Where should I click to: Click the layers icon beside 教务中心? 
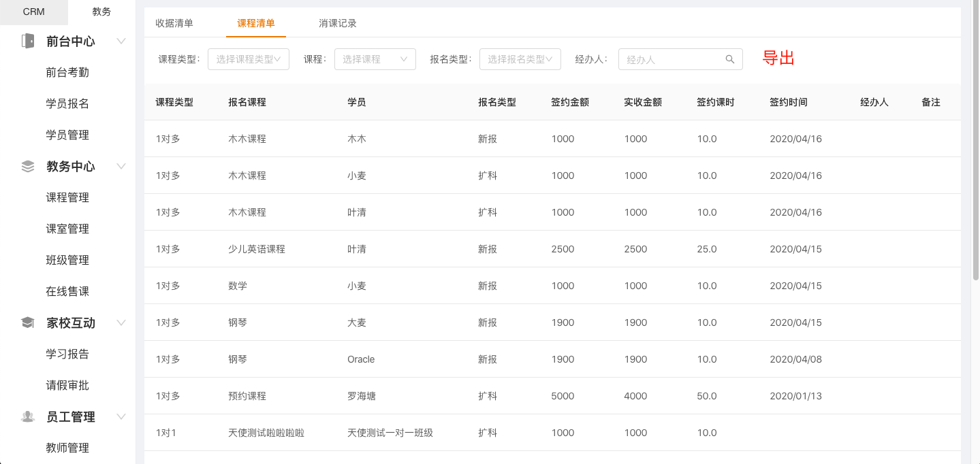[28, 166]
